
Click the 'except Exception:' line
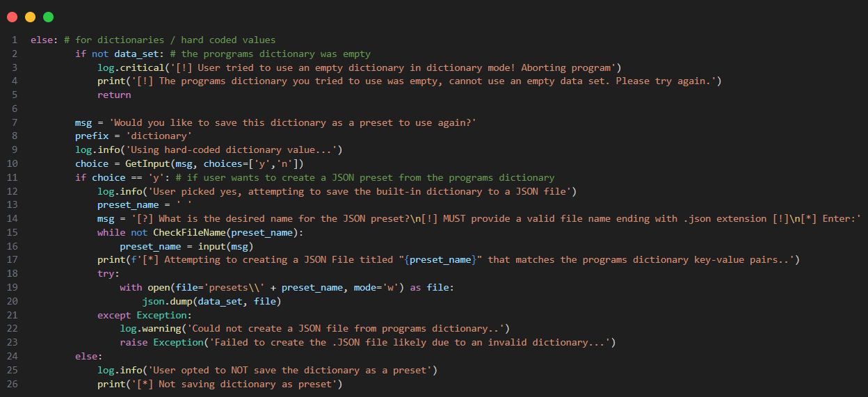145,316
